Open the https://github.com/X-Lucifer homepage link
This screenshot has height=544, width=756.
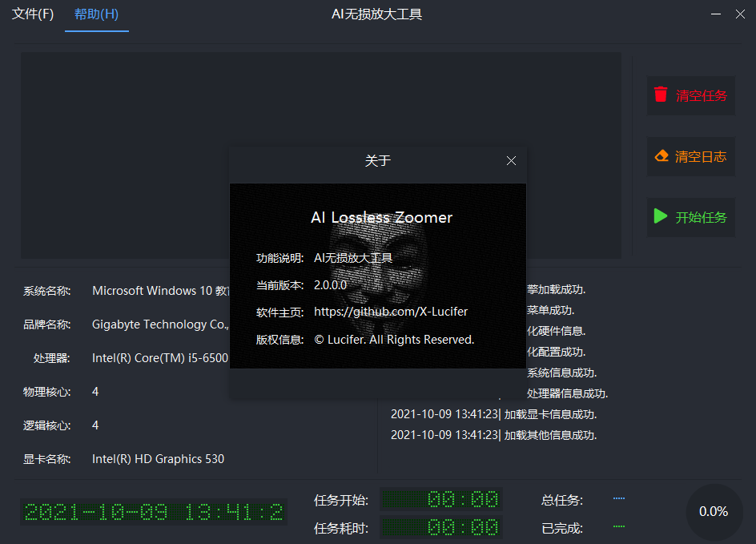click(391, 312)
